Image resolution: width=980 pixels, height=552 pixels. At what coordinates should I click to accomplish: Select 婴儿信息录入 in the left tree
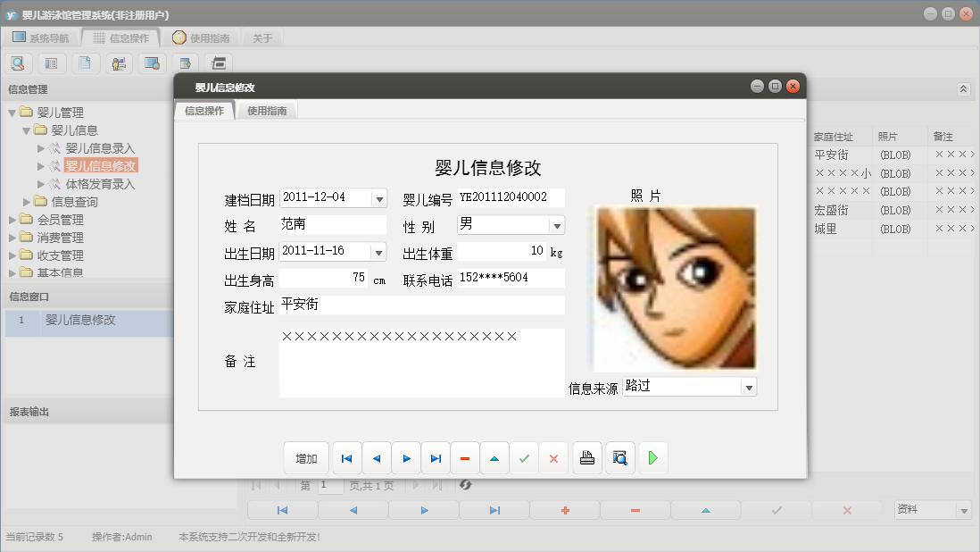[101, 148]
